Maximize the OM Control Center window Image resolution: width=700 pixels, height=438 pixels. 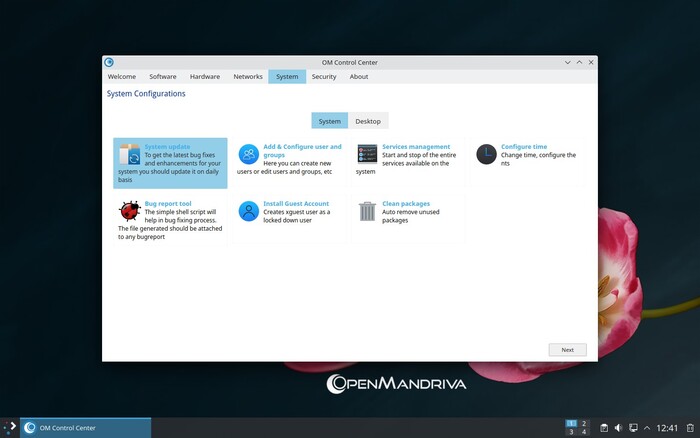[x=579, y=63]
